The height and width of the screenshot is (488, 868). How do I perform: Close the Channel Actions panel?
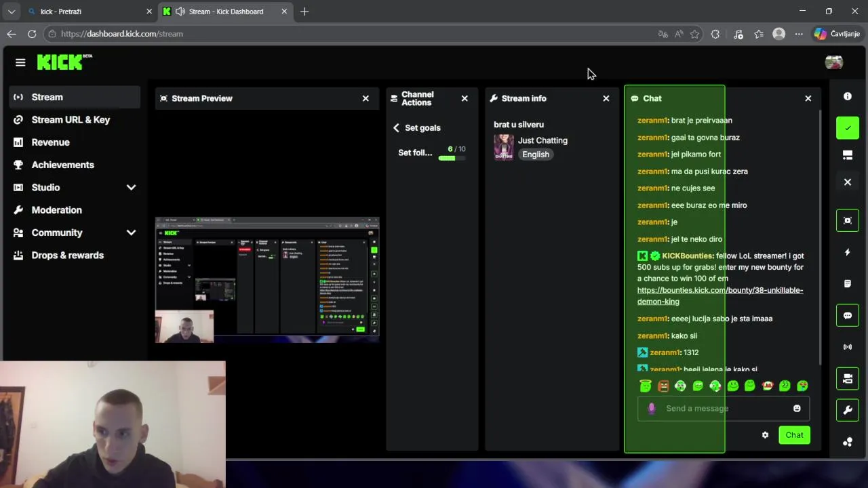pos(465,98)
